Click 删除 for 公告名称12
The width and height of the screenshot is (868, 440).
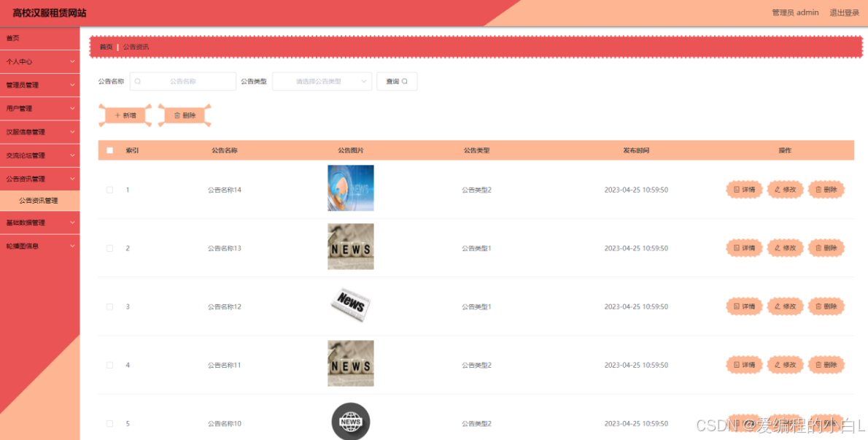[x=826, y=306]
